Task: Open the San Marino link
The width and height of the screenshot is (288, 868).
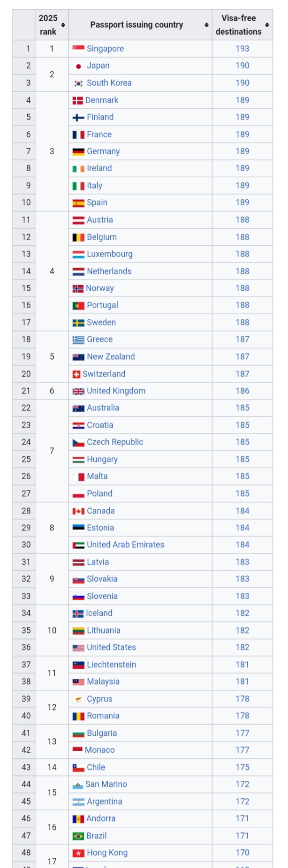Action: pyautogui.click(x=106, y=785)
